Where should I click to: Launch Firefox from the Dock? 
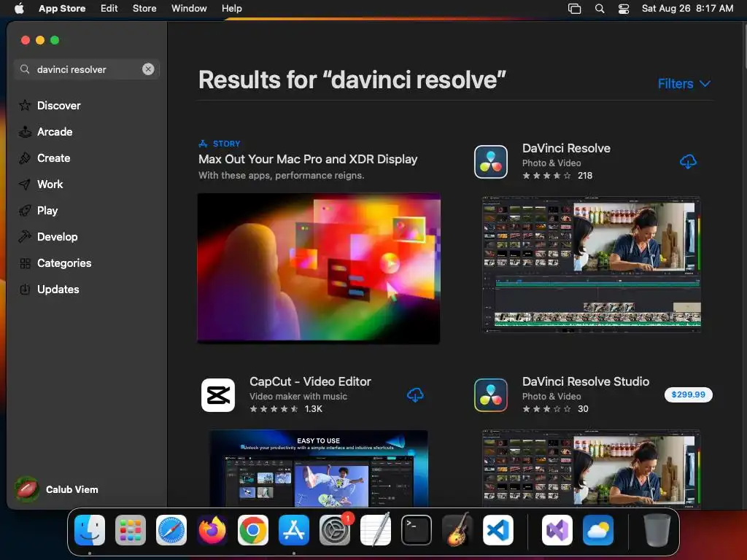pos(212,530)
